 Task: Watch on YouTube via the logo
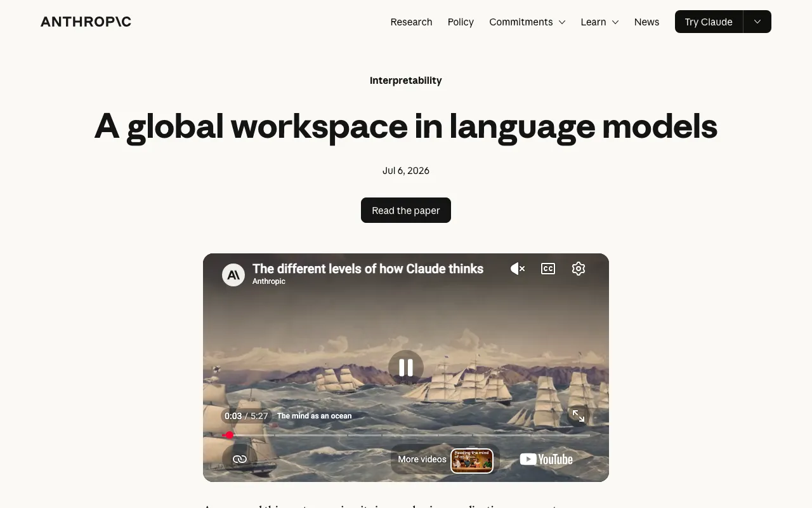[546, 459]
